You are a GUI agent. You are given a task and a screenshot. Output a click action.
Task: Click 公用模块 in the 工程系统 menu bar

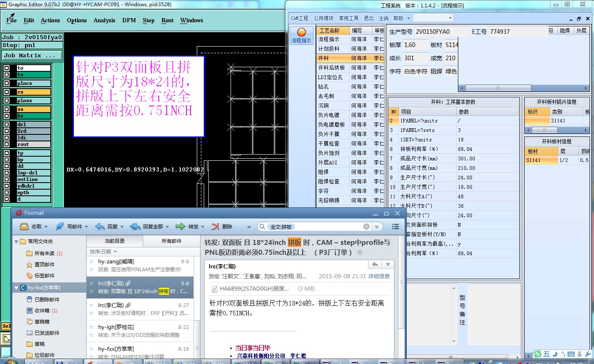323,18
